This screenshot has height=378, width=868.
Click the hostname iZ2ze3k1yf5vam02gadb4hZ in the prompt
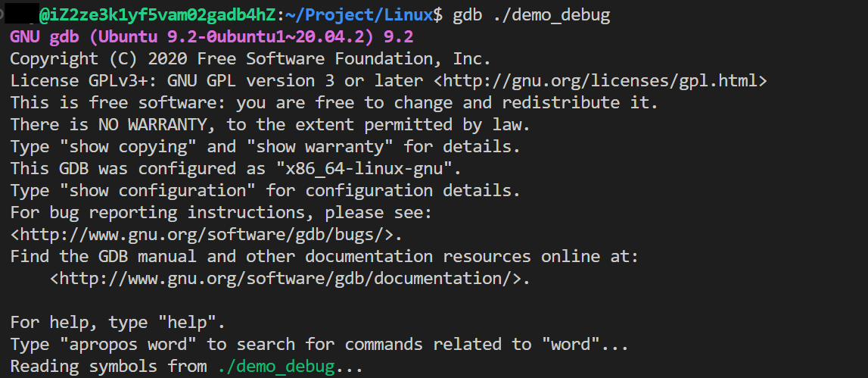click(163, 15)
